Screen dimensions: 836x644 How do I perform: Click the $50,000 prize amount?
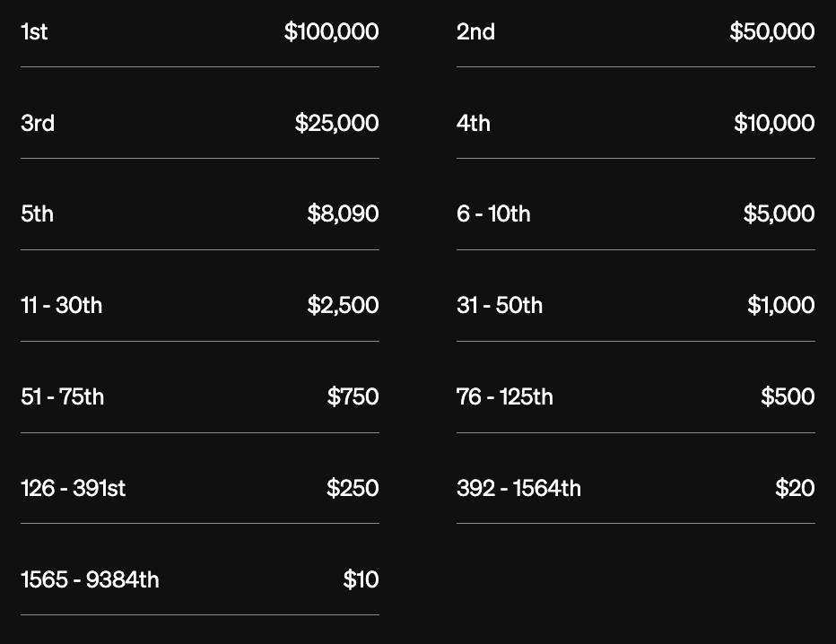[x=772, y=32]
